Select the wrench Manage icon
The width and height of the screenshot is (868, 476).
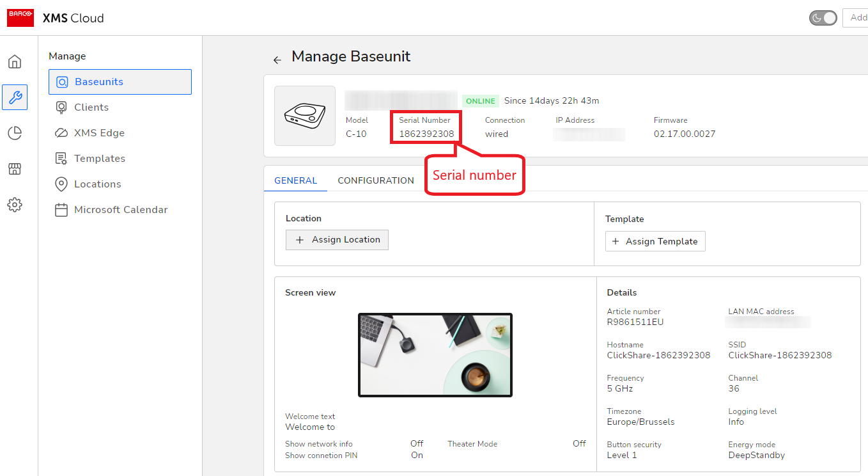pos(15,97)
